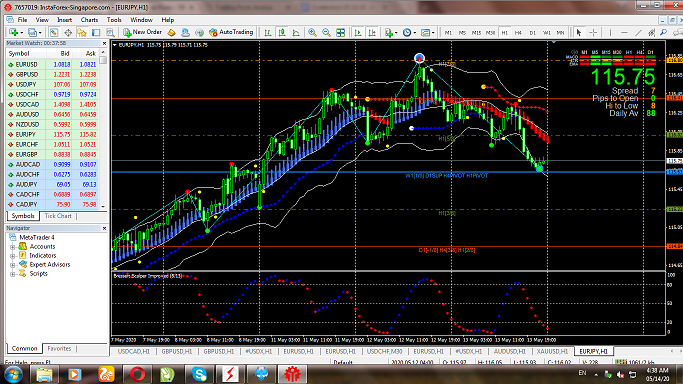The width and height of the screenshot is (683, 384).
Task: Open the Periods dropdown arrow
Action: (x=414, y=33)
